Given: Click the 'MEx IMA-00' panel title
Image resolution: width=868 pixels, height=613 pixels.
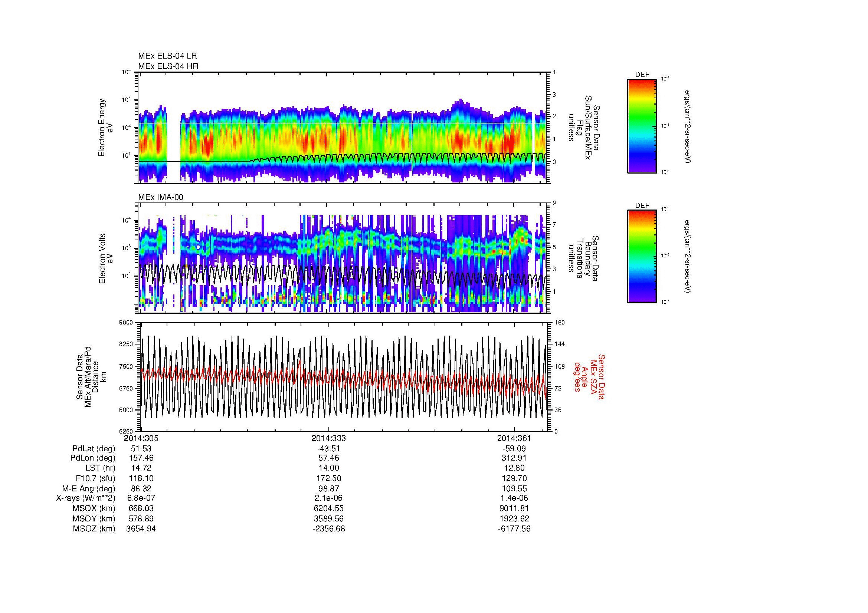Looking at the screenshot, I should (161, 197).
